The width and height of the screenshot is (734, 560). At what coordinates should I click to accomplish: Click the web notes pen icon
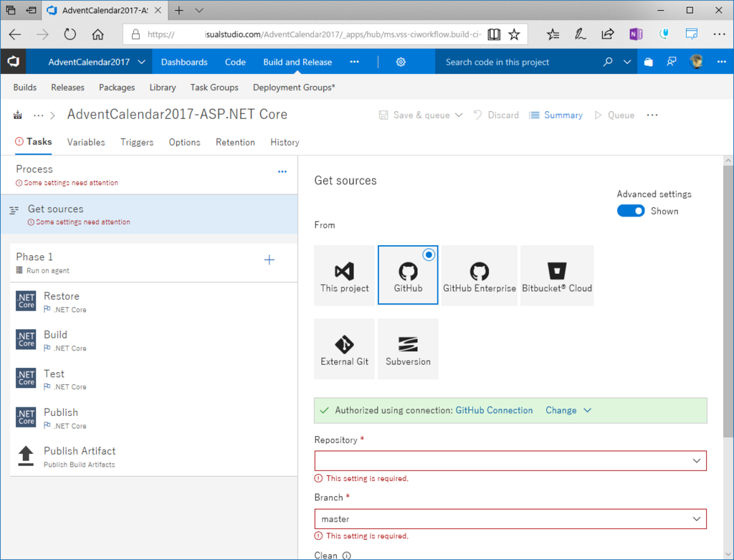click(581, 34)
